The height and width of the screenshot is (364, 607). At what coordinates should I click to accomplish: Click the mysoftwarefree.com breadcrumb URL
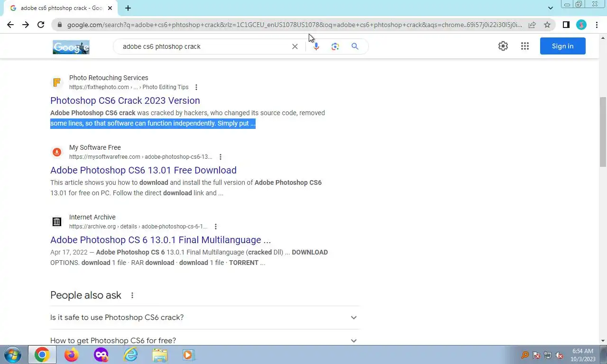click(141, 157)
